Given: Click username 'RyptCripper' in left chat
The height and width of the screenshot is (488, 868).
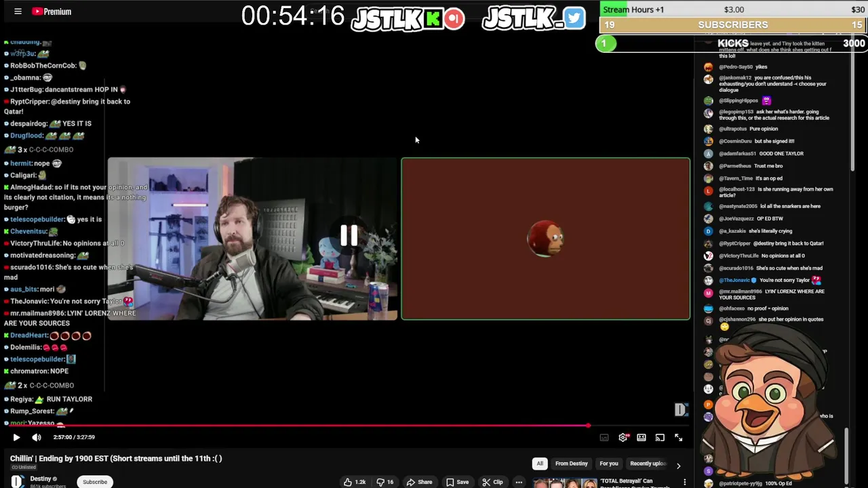Looking at the screenshot, I should tap(30, 101).
